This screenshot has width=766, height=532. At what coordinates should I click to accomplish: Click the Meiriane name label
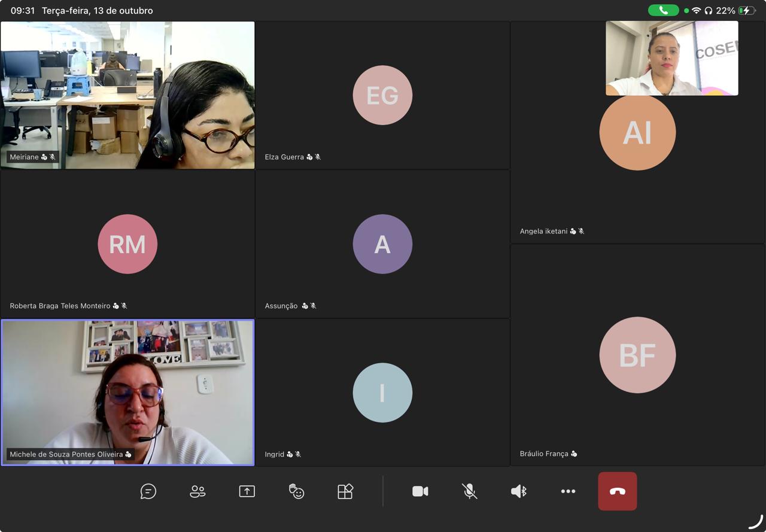point(24,157)
